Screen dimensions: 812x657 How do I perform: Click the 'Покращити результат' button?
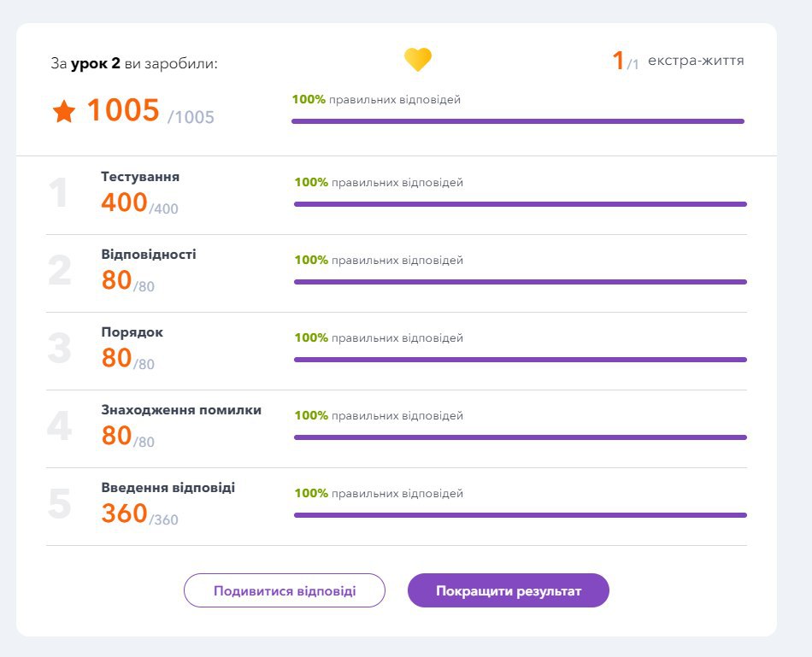(509, 590)
